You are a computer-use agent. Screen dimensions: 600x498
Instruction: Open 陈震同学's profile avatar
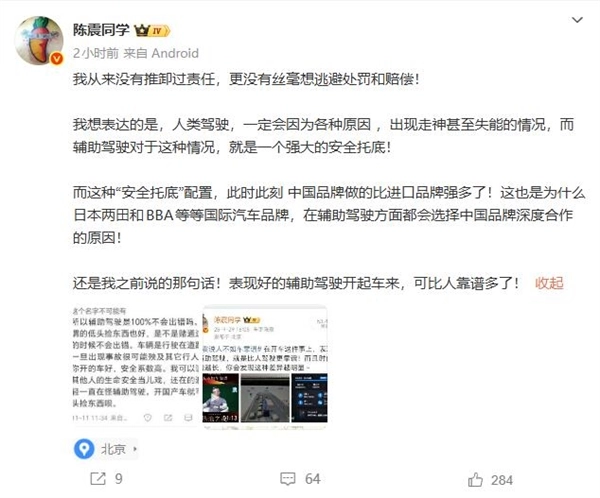pyautogui.click(x=39, y=40)
